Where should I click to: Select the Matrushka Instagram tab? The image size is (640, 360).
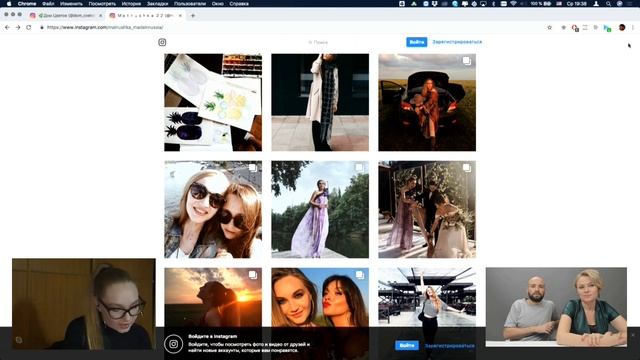145,16
